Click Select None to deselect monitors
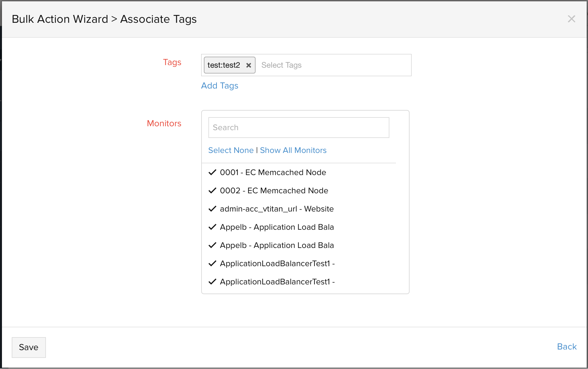Image resolution: width=588 pixels, height=369 pixels. (x=231, y=150)
